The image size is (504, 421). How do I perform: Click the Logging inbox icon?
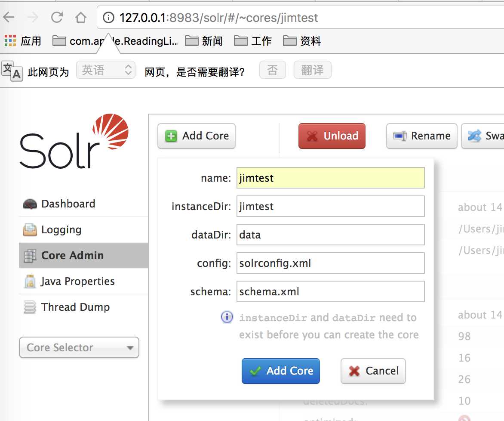pos(30,229)
